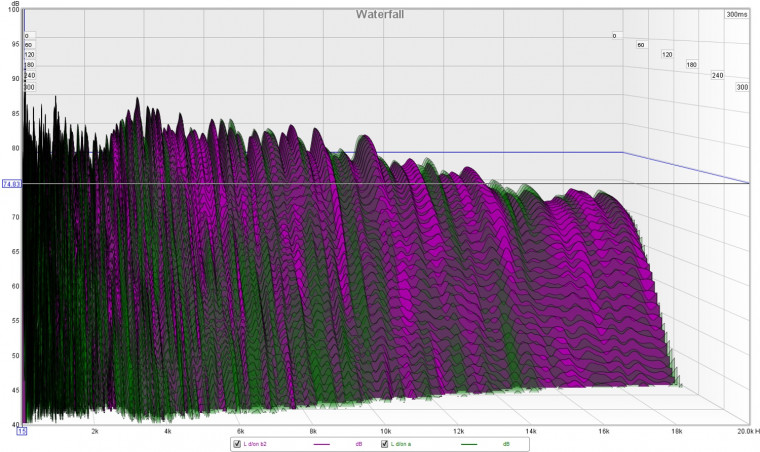The height and width of the screenshot is (452, 760).
Task: Click the 74.93 cursor level readout
Action: (12, 184)
